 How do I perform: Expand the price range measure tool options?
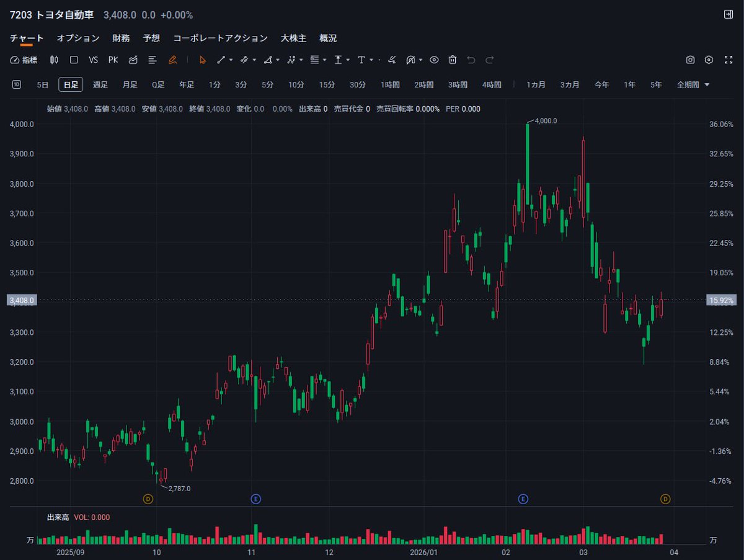pos(348,60)
